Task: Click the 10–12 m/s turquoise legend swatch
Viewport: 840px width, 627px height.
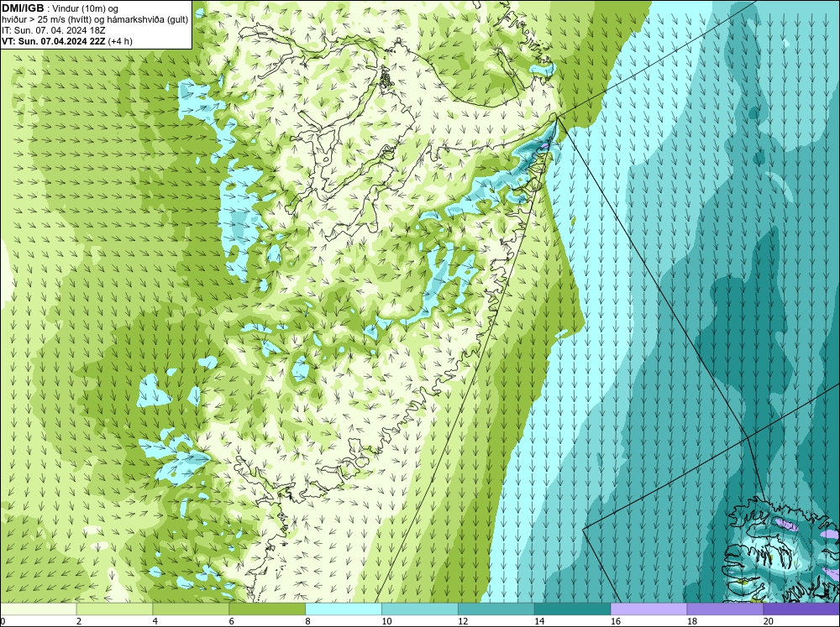Action: point(420,609)
